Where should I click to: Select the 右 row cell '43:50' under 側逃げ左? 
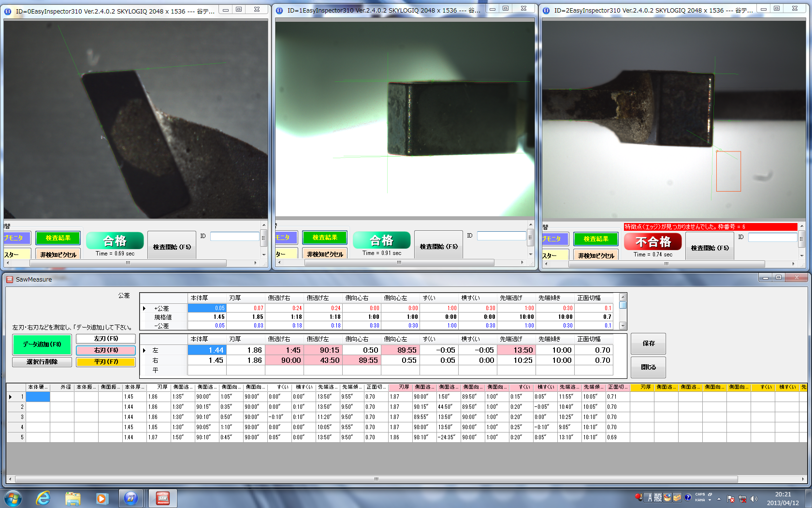323,360
